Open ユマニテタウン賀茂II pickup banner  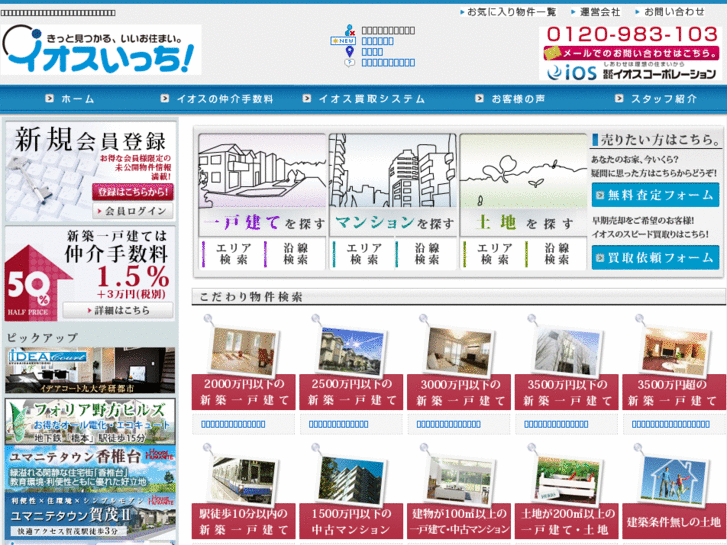(x=90, y=515)
